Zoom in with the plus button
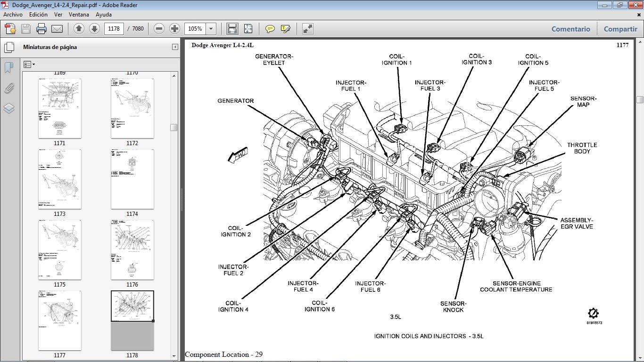 [174, 29]
